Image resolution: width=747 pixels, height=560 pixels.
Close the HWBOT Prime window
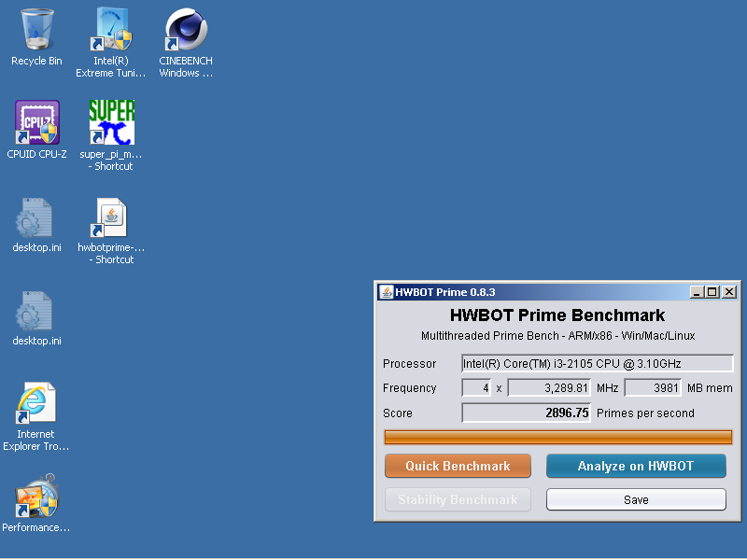point(729,292)
